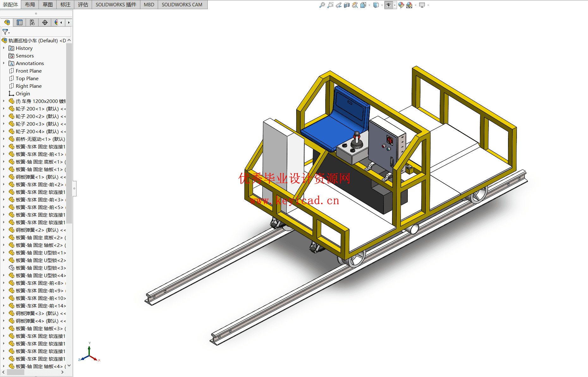Screen dimensions: 588x377
Task: Click the feature tree horizontal scrollbar thumb
Action: pyautogui.click(x=15, y=372)
